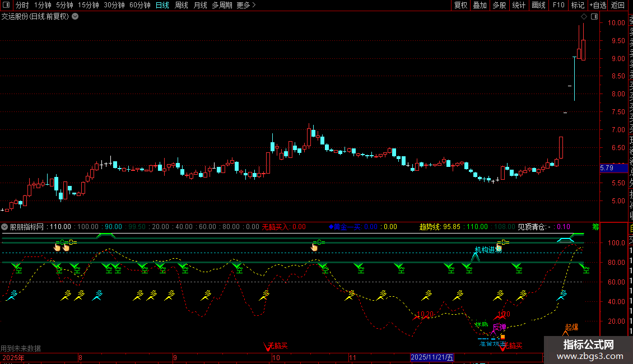Viewport: 633px width, 364px height.
Task: Select the 1分钟 period
Action: (43, 5)
